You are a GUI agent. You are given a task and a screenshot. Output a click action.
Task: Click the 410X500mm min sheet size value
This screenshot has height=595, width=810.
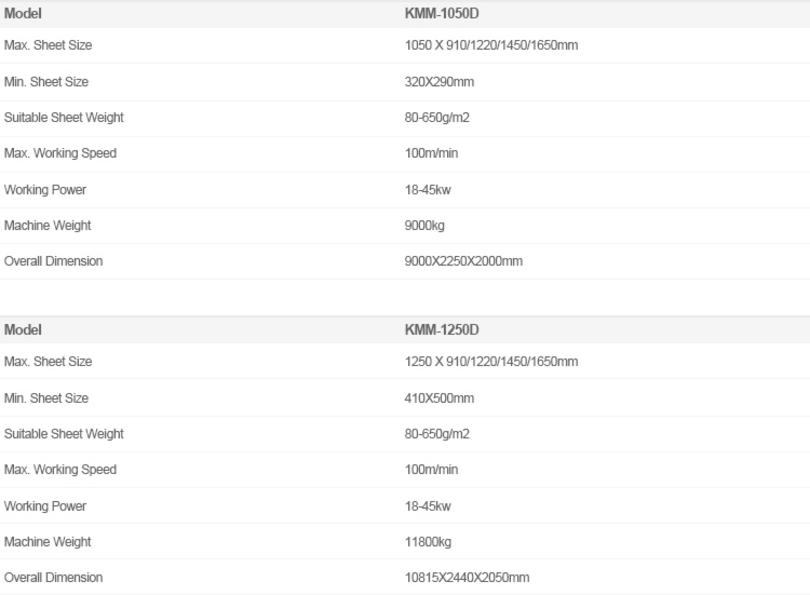coord(439,398)
